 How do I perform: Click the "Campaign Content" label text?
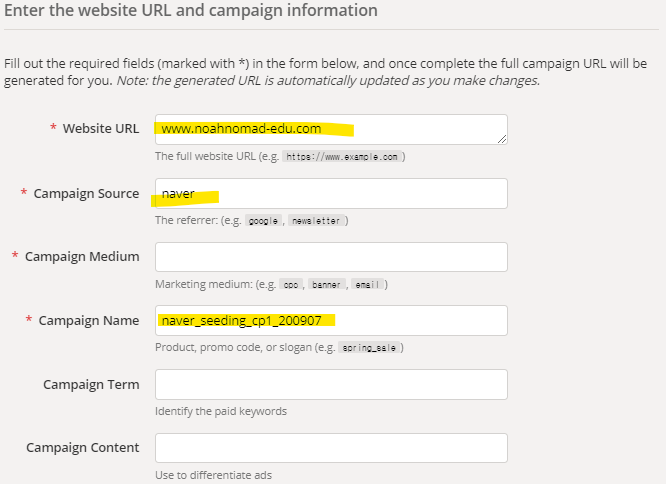[x=83, y=447]
